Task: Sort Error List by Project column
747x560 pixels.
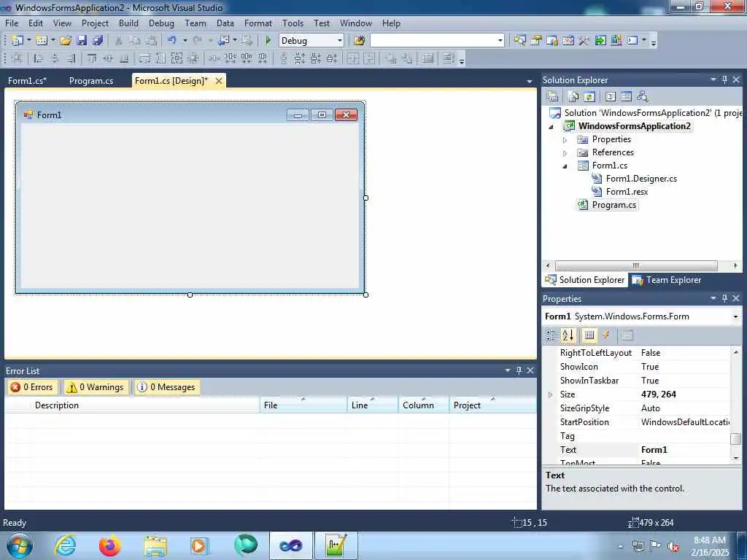Action: 492,405
